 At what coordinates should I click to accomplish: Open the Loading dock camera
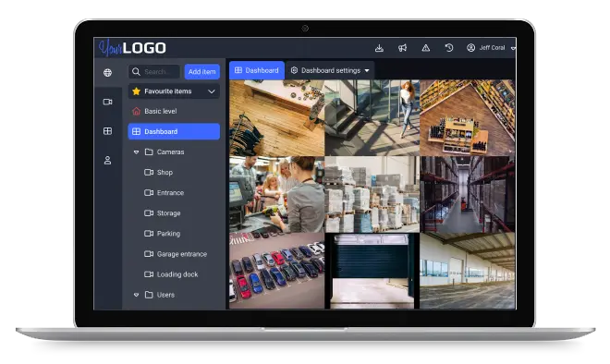[177, 274]
